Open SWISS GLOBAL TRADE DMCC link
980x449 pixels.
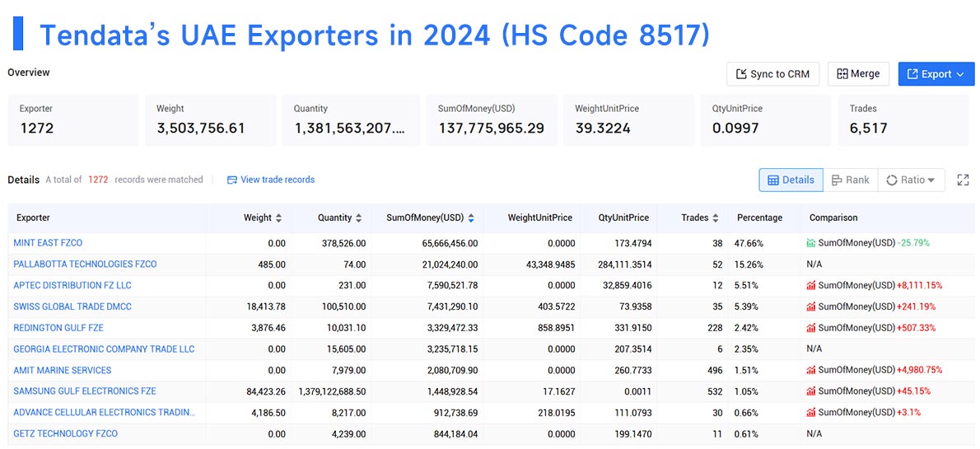point(72,306)
